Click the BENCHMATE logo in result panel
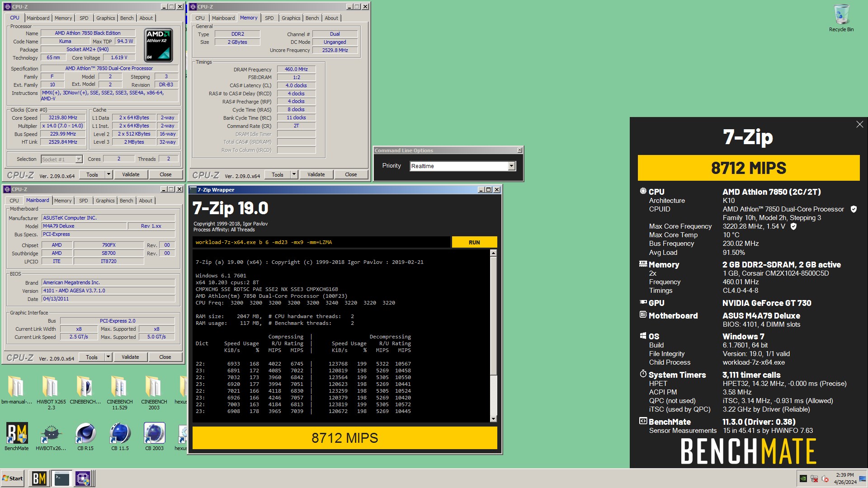Image resolution: width=868 pixels, height=488 pixels. (x=748, y=451)
